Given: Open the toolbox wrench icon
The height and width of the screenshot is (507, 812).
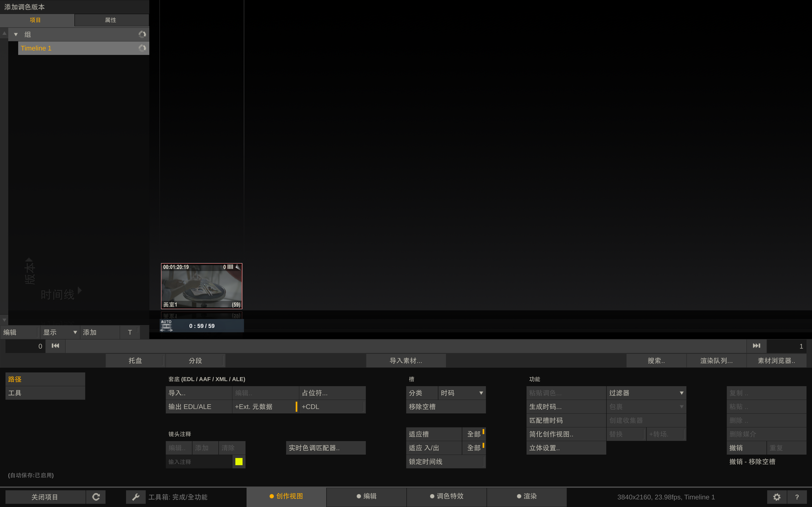Looking at the screenshot, I should click(136, 497).
